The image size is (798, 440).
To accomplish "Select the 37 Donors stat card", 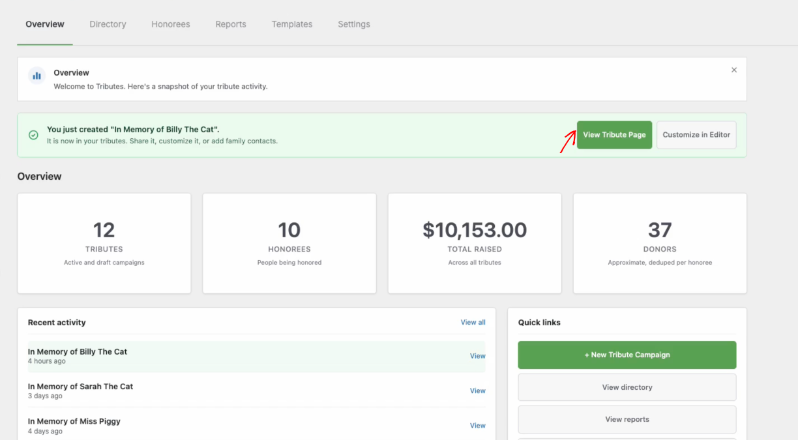I will coord(660,243).
